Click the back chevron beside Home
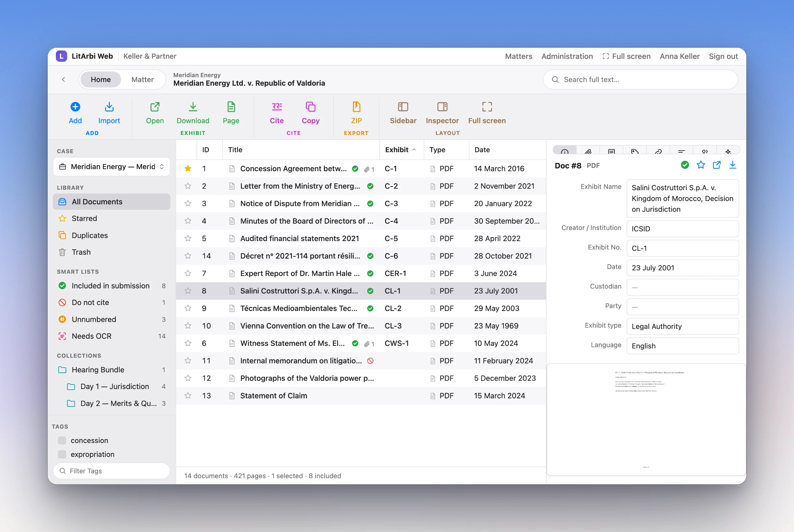The height and width of the screenshot is (532, 794). (x=64, y=79)
